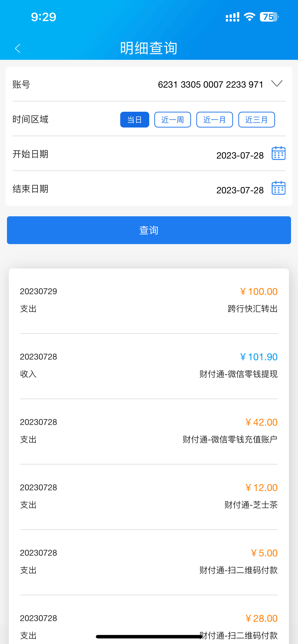Viewport: 298px width, 644px height.
Task: Select the 近三月 time range
Action: [x=256, y=120]
